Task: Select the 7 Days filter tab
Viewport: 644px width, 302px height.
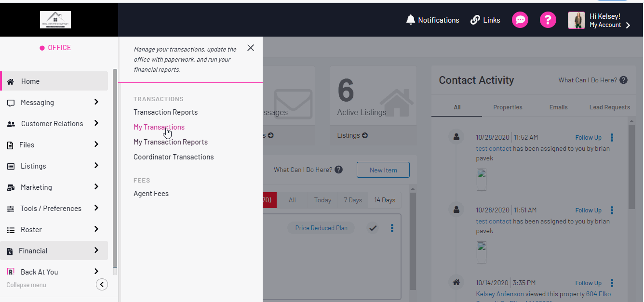Action: coord(353,200)
